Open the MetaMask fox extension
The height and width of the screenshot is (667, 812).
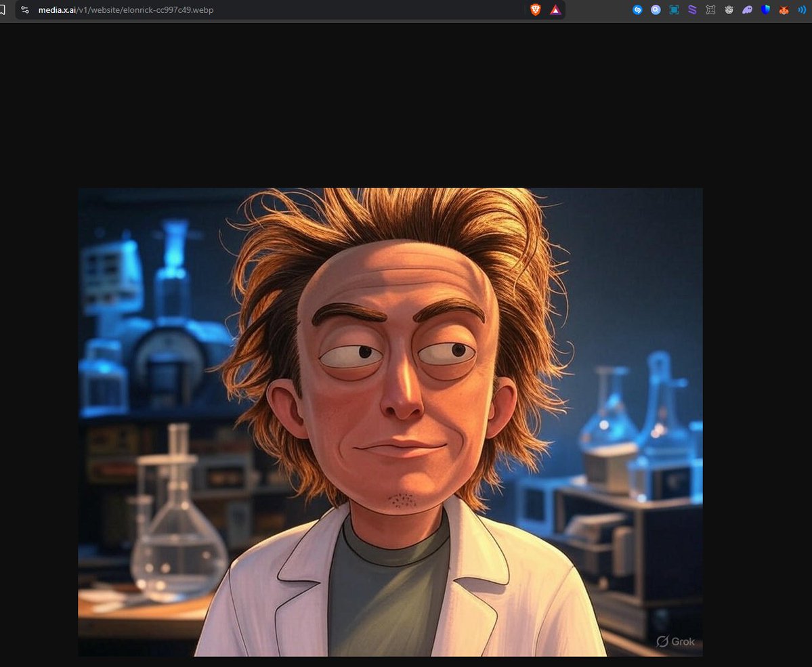pyautogui.click(x=784, y=10)
